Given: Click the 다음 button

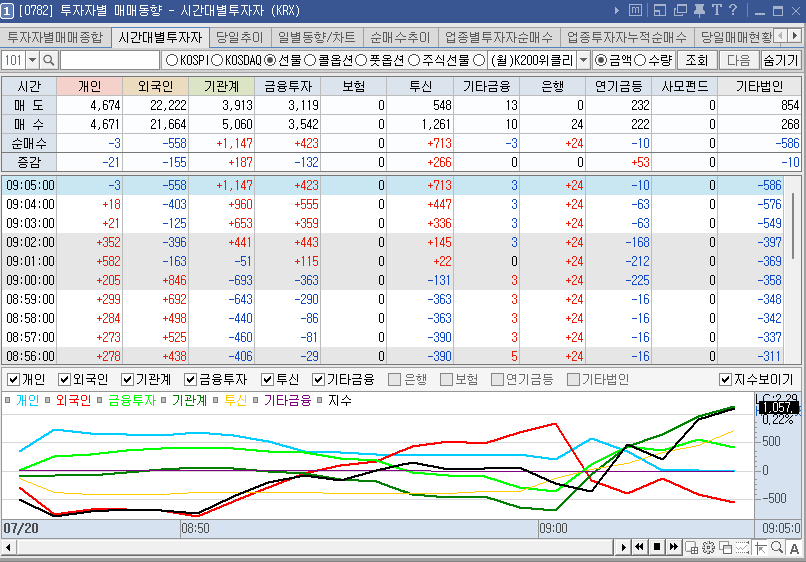Looking at the screenshot, I should coord(739,61).
